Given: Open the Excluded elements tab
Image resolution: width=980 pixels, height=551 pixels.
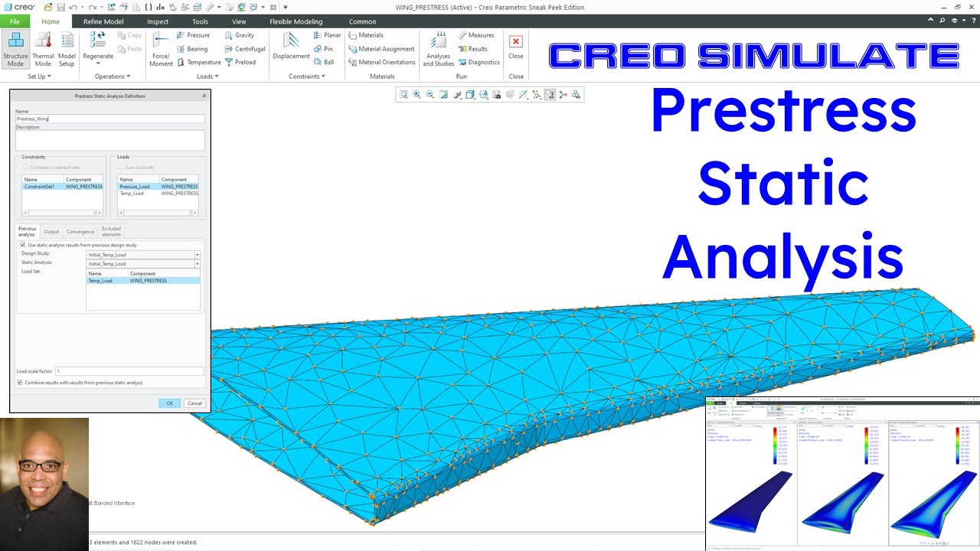Looking at the screenshot, I should (x=111, y=231).
